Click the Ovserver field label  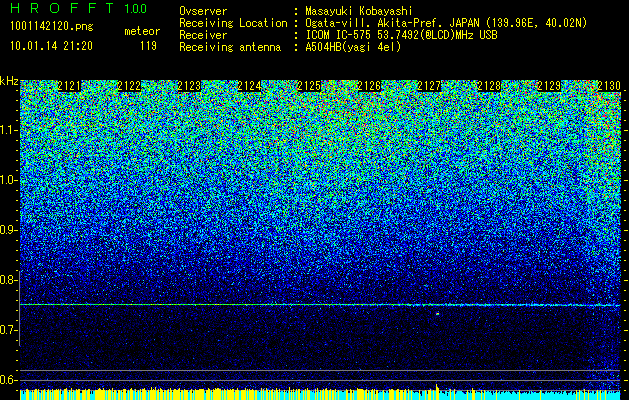click(x=203, y=12)
